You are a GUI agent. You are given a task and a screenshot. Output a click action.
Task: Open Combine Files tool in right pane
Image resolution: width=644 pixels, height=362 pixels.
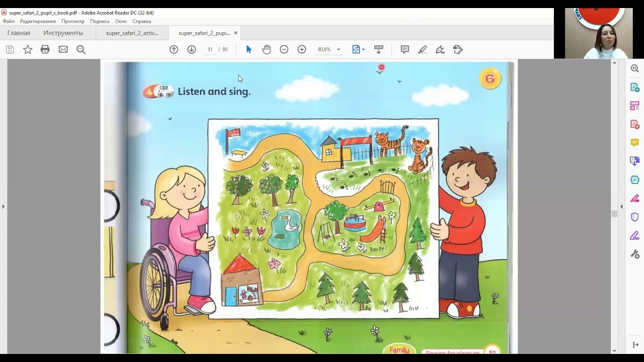coord(635,161)
